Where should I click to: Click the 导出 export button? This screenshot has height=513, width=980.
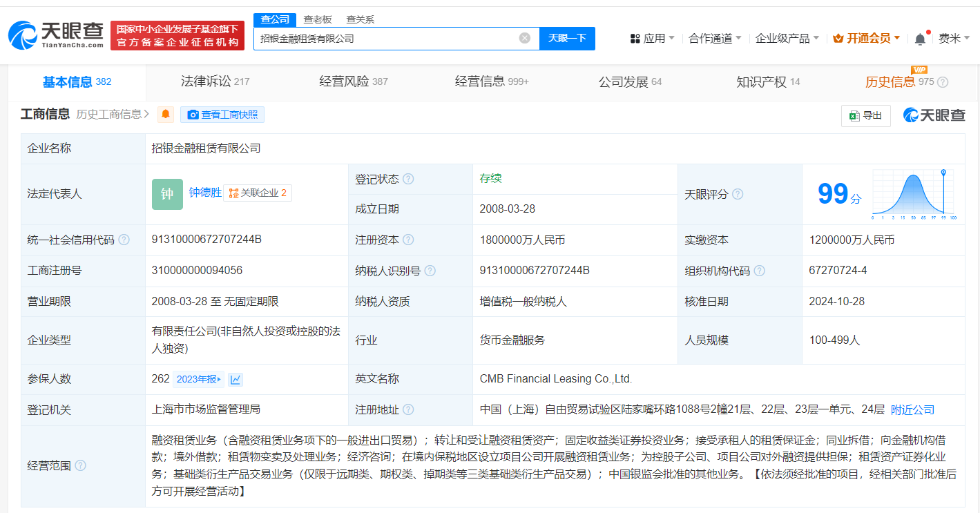coord(865,115)
